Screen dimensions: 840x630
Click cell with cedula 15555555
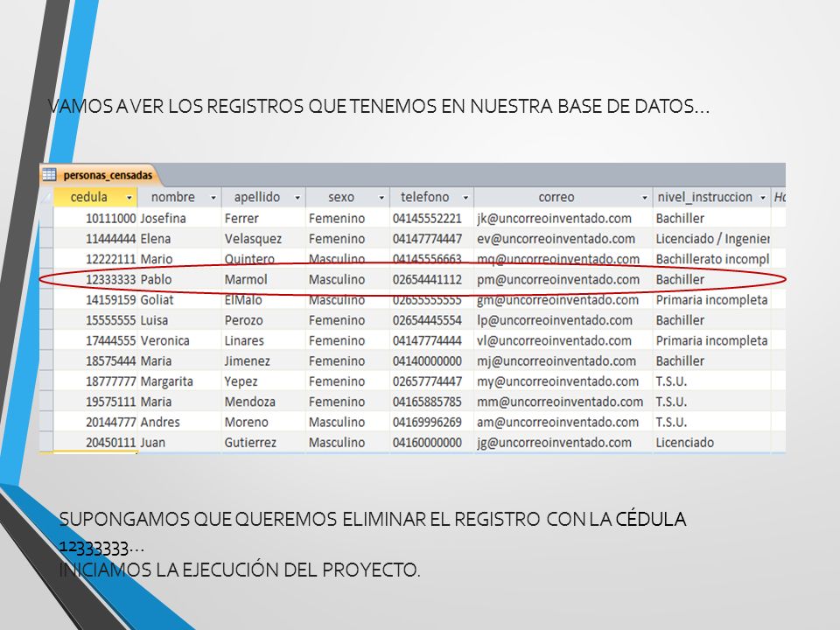pos(95,320)
